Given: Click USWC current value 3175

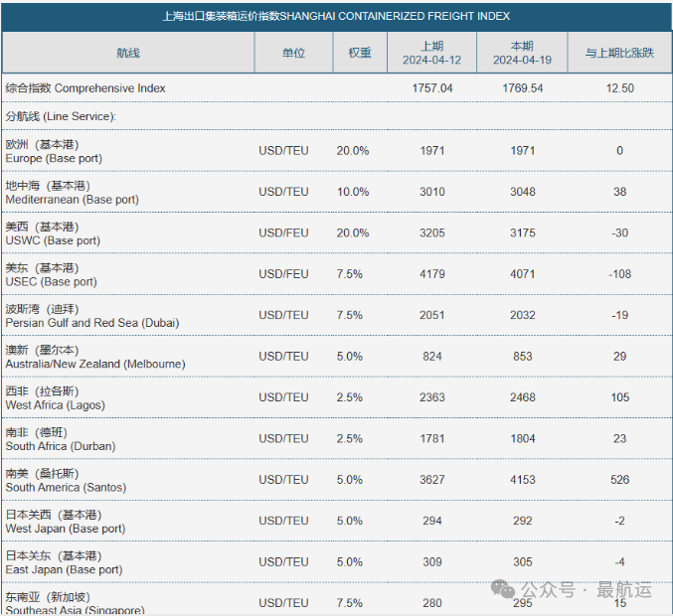Looking at the screenshot, I should [x=522, y=232].
